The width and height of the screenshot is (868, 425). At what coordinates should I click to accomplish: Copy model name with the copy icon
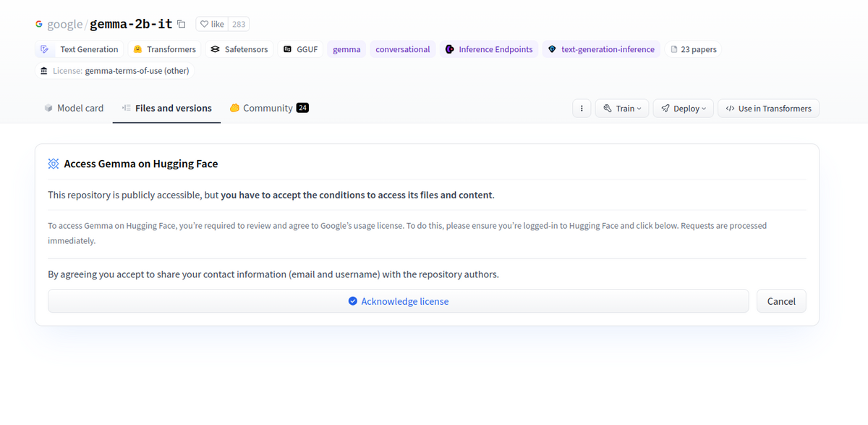pos(182,24)
